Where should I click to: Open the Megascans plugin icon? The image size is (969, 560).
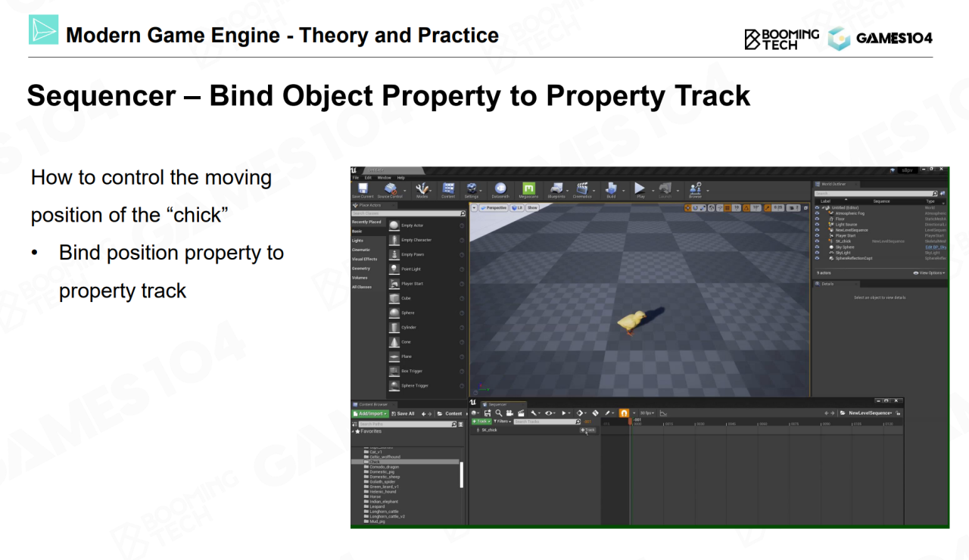coord(529,189)
